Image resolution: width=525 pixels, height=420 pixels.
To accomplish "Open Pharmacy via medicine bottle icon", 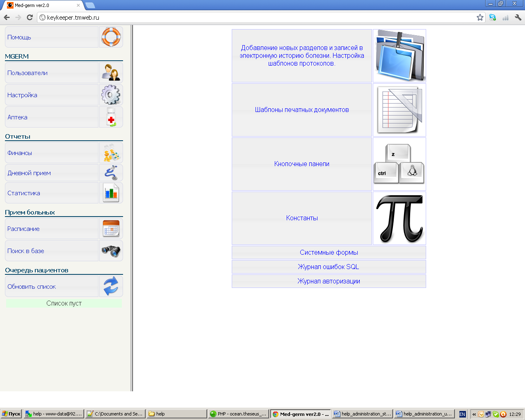I will click(111, 117).
